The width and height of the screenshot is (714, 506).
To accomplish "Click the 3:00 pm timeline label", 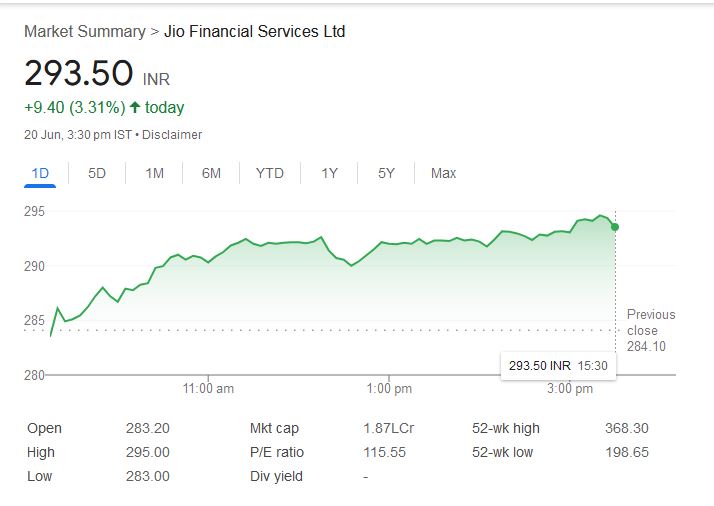I will click(570, 388).
